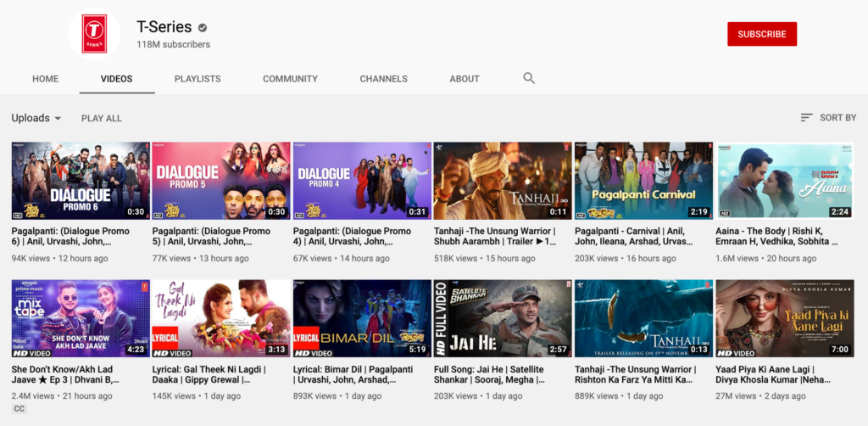Click the Sort By lines icon
The height and width of the screenshot is (426, 868).
tap(807, 117)
